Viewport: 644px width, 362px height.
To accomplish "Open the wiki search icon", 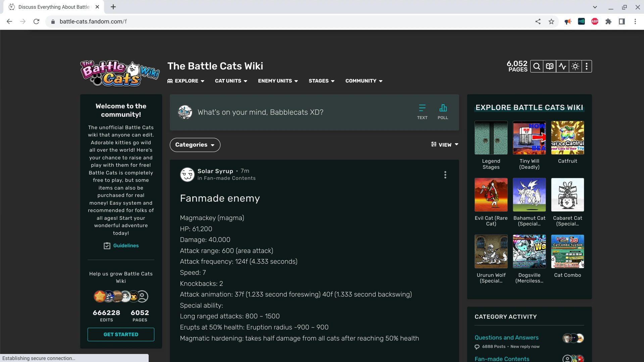I will click(536, 66).
